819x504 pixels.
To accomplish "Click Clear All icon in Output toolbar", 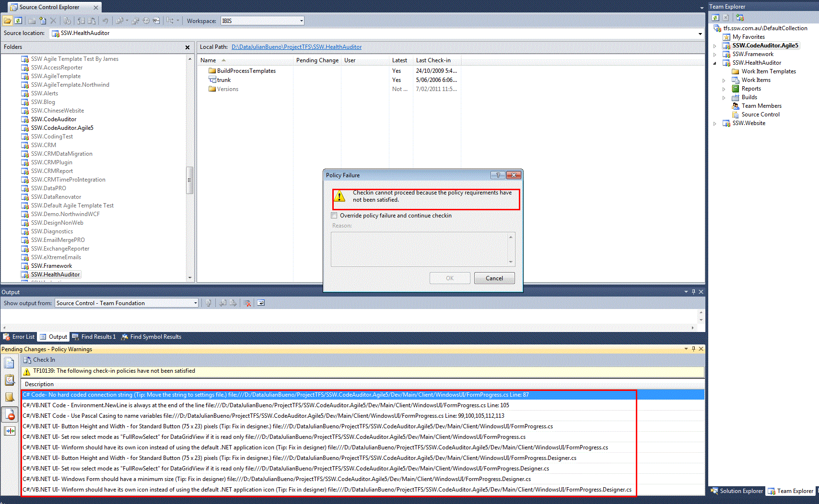I will pyautogui.click(x=247, y=303).
